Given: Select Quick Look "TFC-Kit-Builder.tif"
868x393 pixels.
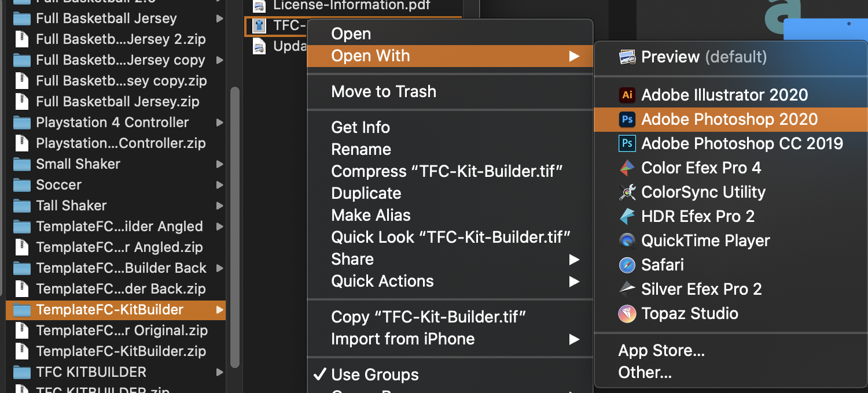Looking at the screenshot, I should tap(450, 237).
